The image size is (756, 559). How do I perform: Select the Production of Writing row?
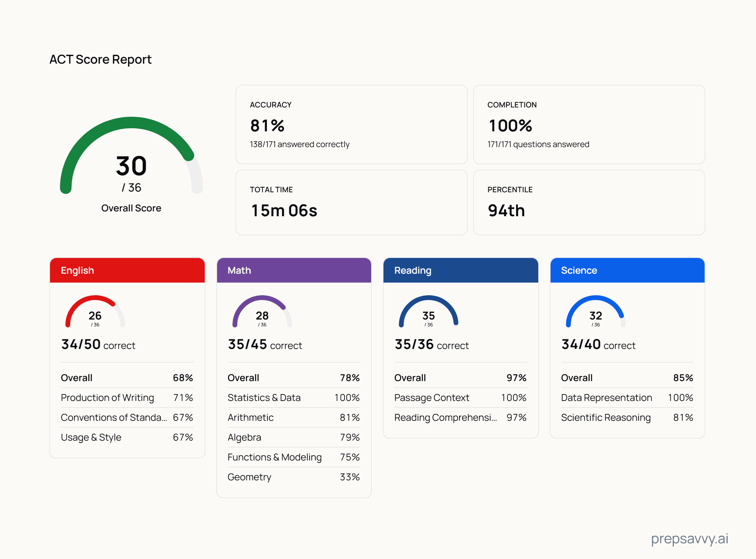pos(127,398)
